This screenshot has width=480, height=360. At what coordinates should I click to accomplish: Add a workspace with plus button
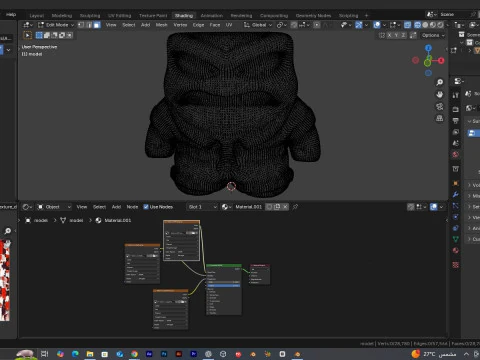tap(366, 16)
